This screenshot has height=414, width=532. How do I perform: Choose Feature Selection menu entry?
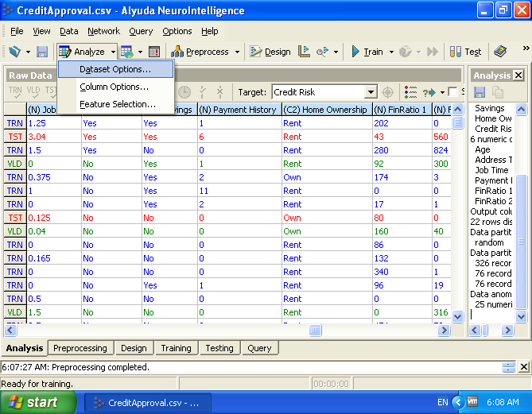pyautogui.click(x=115, y=104)
